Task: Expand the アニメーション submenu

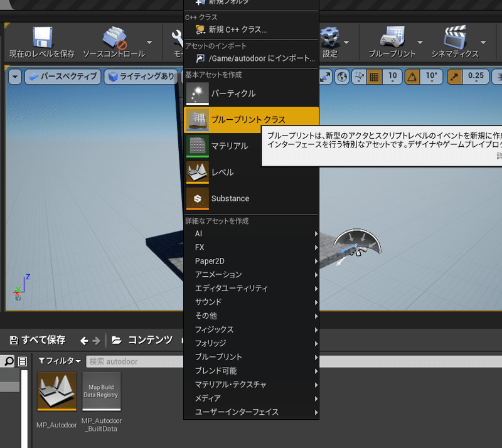Action: click(252, 275)
